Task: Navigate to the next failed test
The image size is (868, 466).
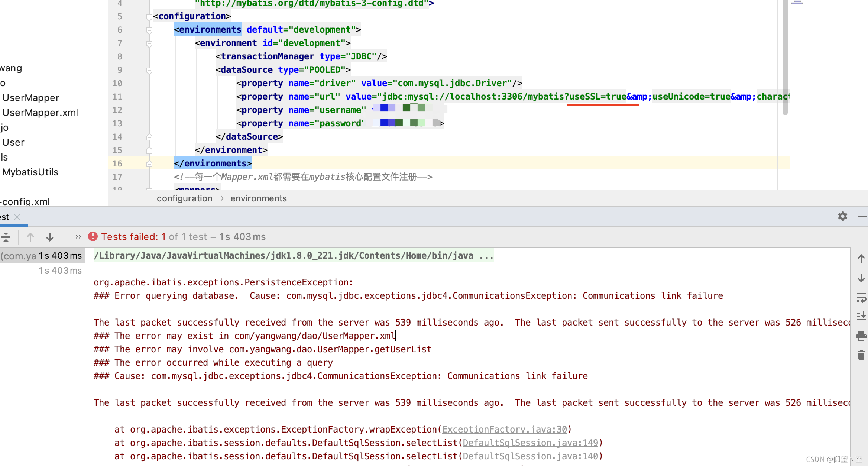Action: pos(50,237)
